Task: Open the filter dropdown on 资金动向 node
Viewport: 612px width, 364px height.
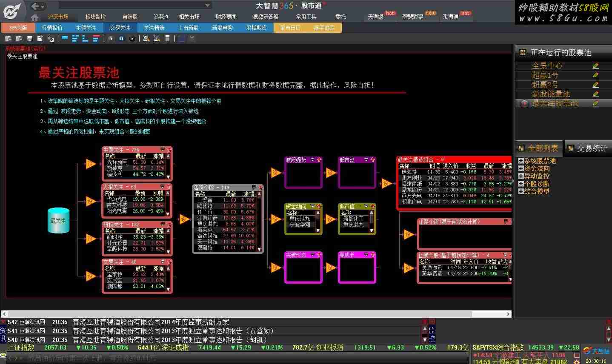Action: click(313, 206)
